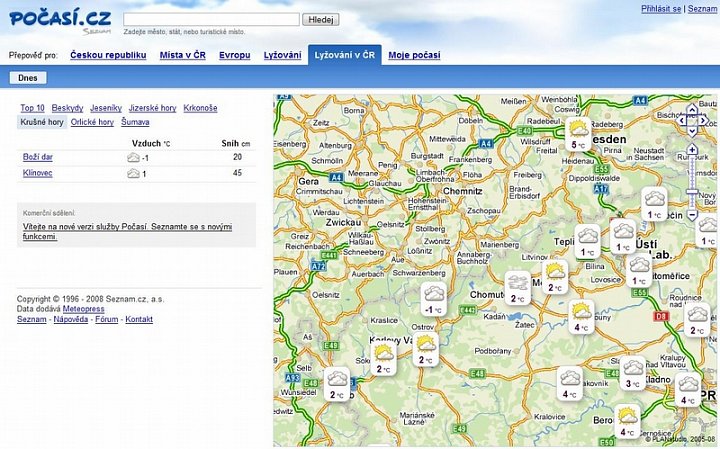The width and height of the screenshot is (720, 449).
Task: Click the 1 °C cloudy marker at Teplice
Action: pyautogui.click(x=587, y=241)
